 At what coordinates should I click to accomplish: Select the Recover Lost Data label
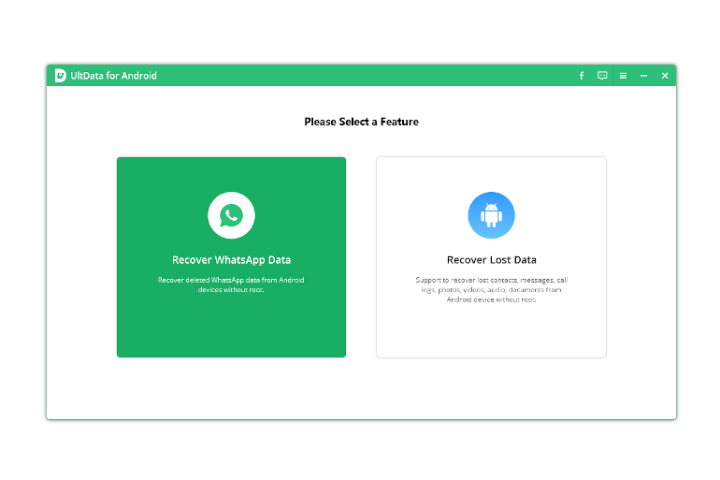[491, 260]
